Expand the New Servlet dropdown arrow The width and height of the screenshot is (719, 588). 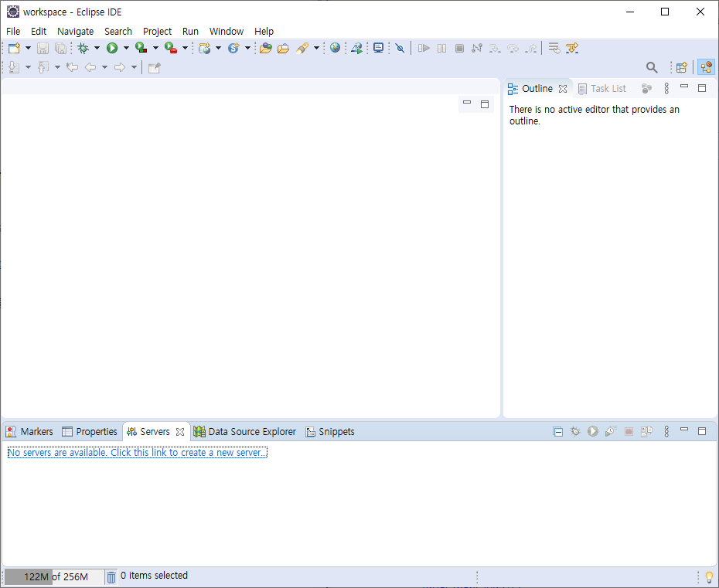coord(247,48)
